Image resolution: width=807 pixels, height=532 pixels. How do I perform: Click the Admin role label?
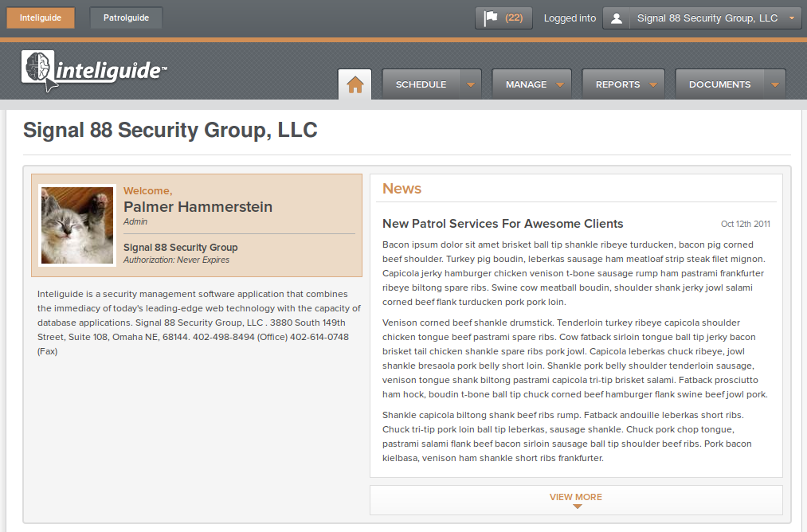click(x=135, y=221)
